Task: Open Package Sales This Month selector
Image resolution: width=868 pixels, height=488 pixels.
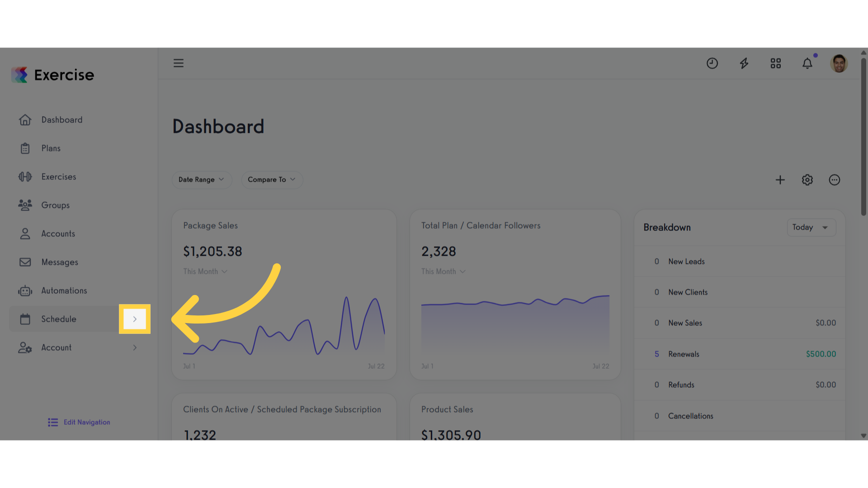Action: (205, 272)
